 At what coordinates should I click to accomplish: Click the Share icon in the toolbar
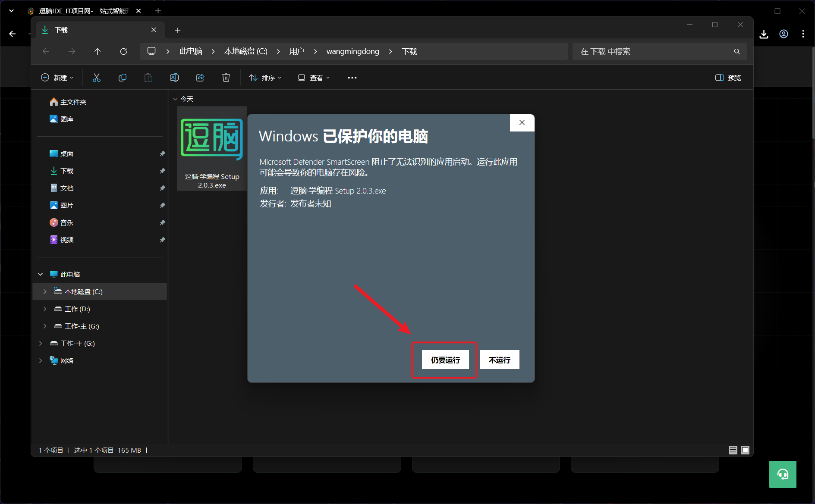(x=200, y=78)
